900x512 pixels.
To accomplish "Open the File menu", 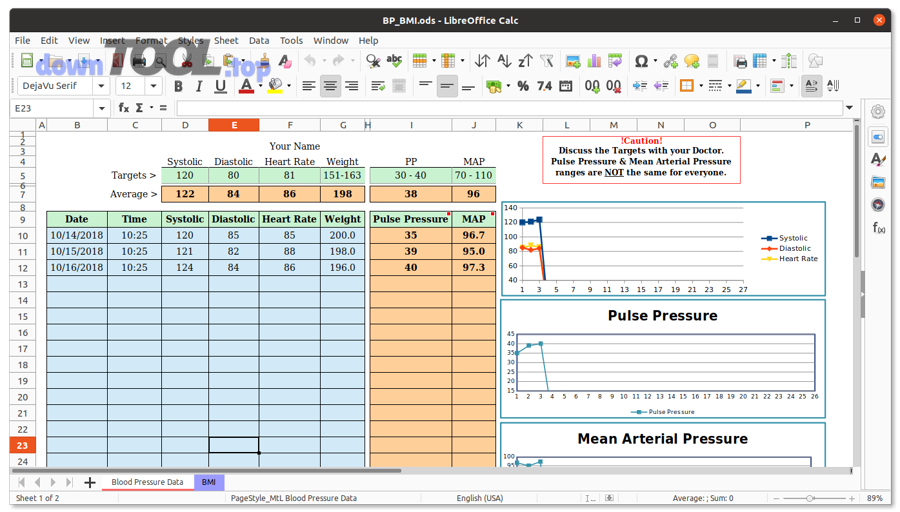I will [22, 40].
